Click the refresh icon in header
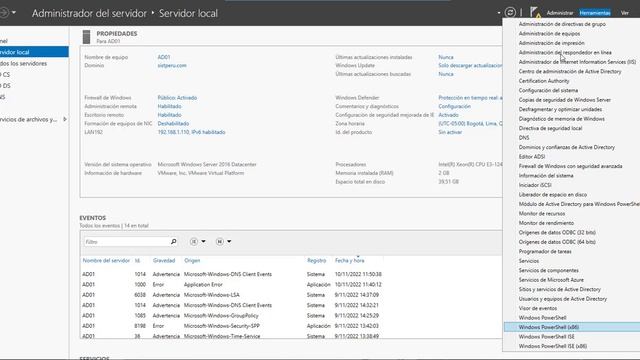The image size is (640, 360). point(510,13)
